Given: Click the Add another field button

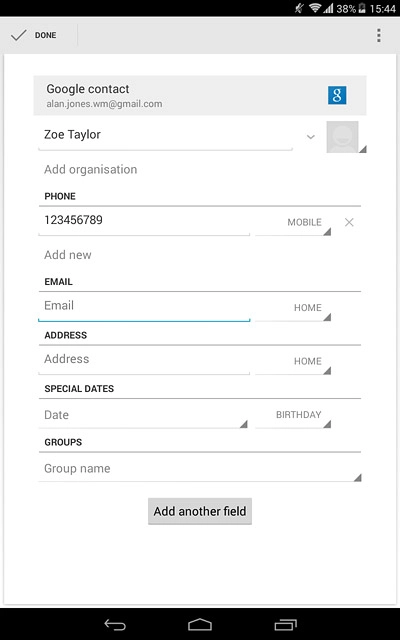Looking at the screenshot, I should [200, 511].
